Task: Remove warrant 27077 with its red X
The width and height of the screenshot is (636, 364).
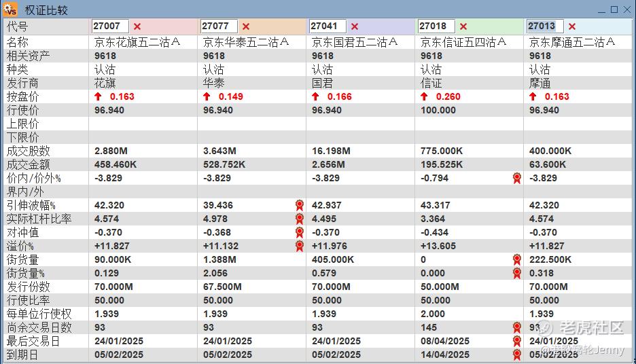Action: pos(246,26)
